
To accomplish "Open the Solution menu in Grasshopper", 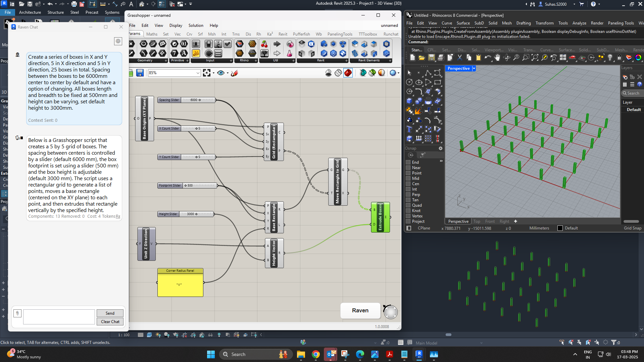I will click(x=196, y=25).
